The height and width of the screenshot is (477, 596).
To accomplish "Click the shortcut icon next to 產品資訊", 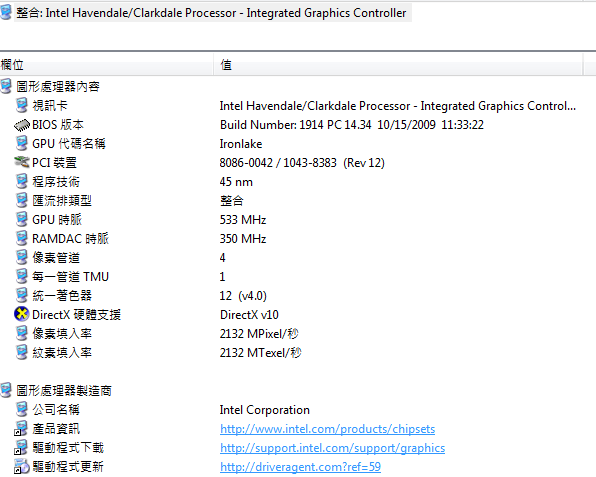I will [x=21, y=428].
